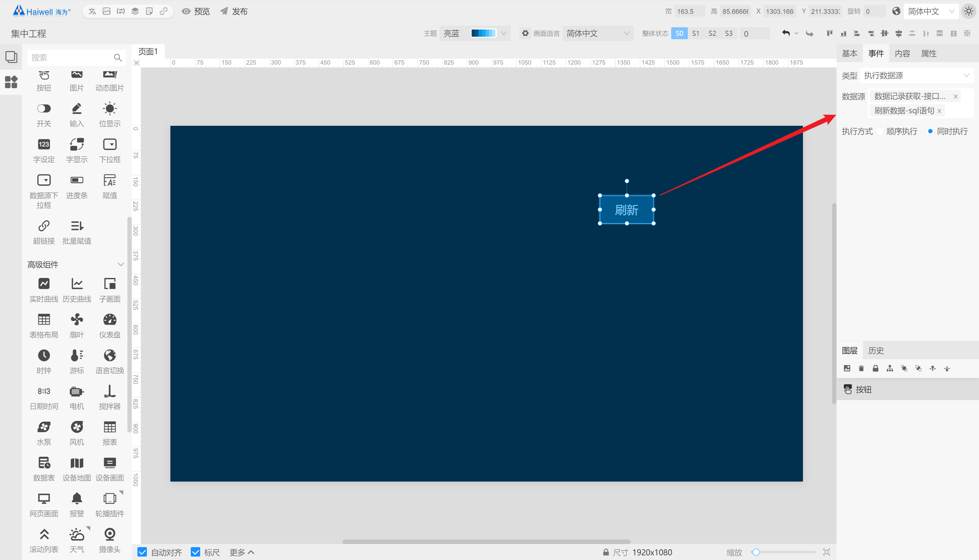This screenshot has height=560, width=979.
Task: Open top-right 简体中文 language dropdown
Action: point(931,11)
